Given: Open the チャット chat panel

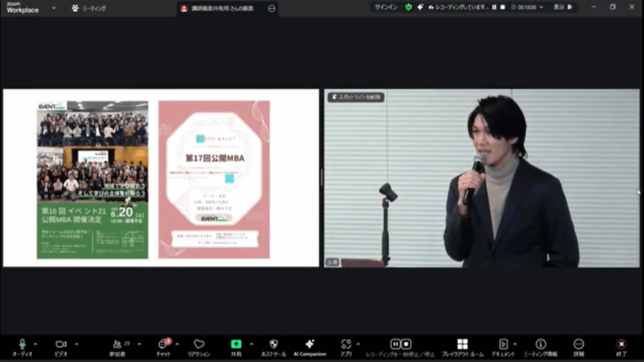Looking at the screenshot, I should [x=163, y=344].
